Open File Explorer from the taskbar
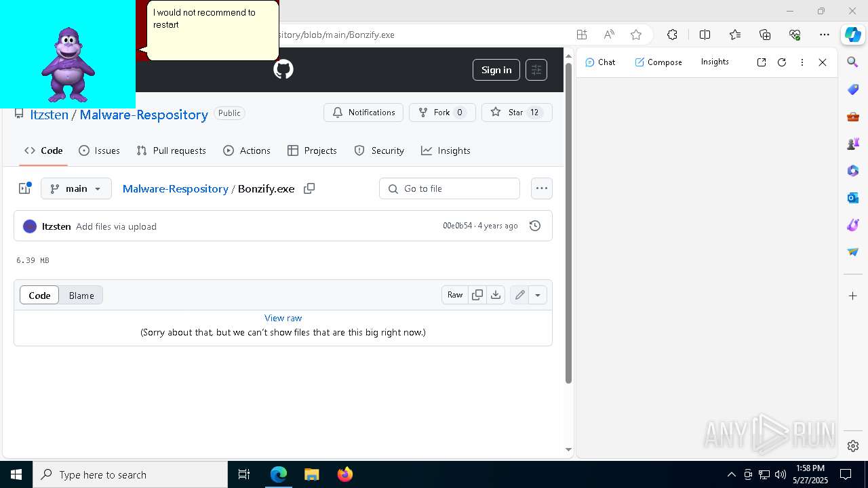The image size is (868, 488). (311, 474)
